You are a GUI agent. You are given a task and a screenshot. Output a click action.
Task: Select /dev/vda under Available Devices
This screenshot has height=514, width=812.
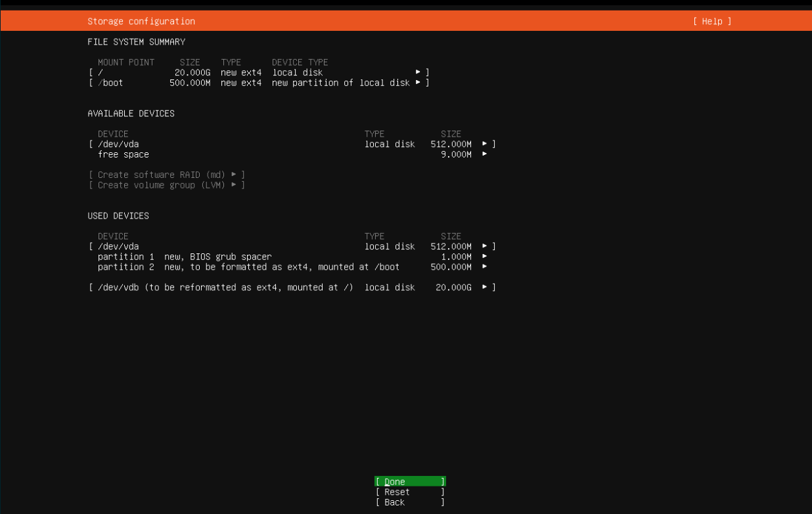coord(118,144)
